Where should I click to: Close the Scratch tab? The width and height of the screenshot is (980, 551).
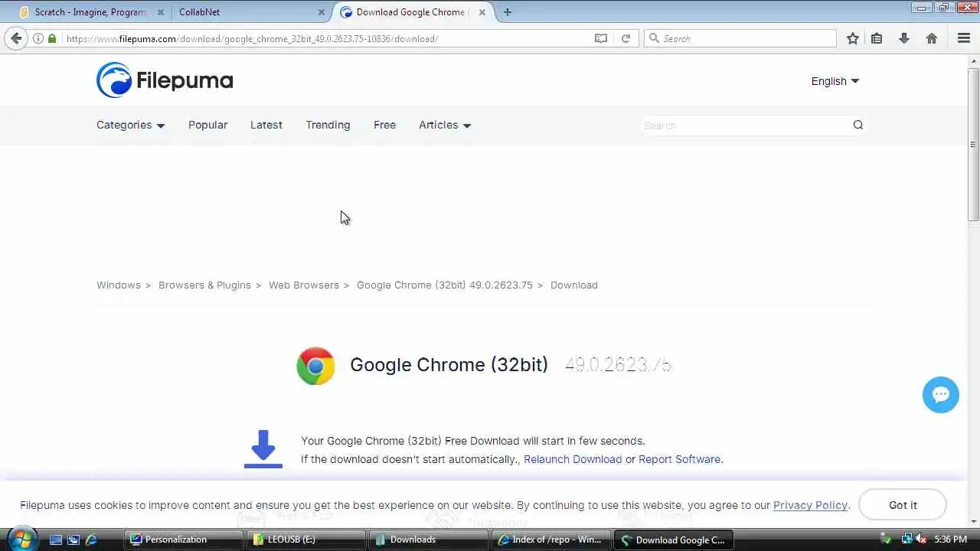pos(160,12)
